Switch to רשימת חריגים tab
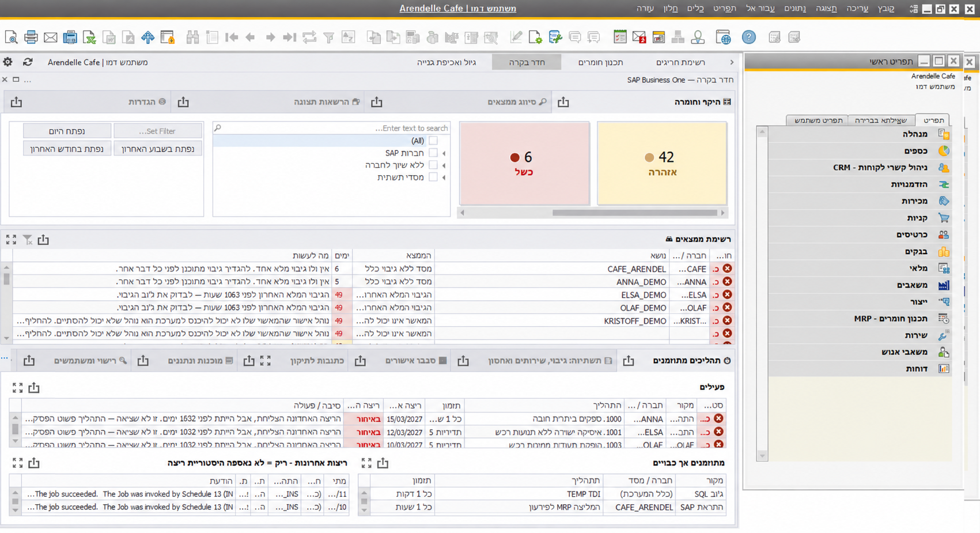The image size is (980, 533). pyautogui.click(x=680, y=62)
